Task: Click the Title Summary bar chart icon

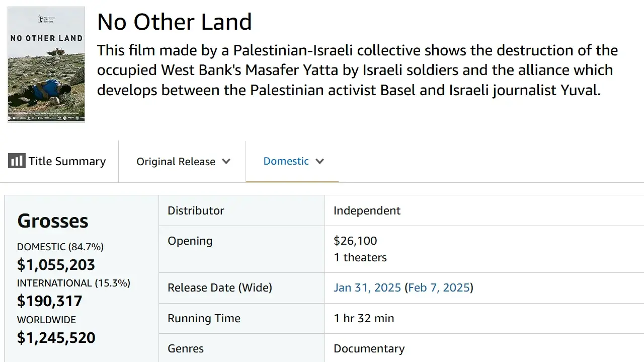Action: (x=17, y=161)
